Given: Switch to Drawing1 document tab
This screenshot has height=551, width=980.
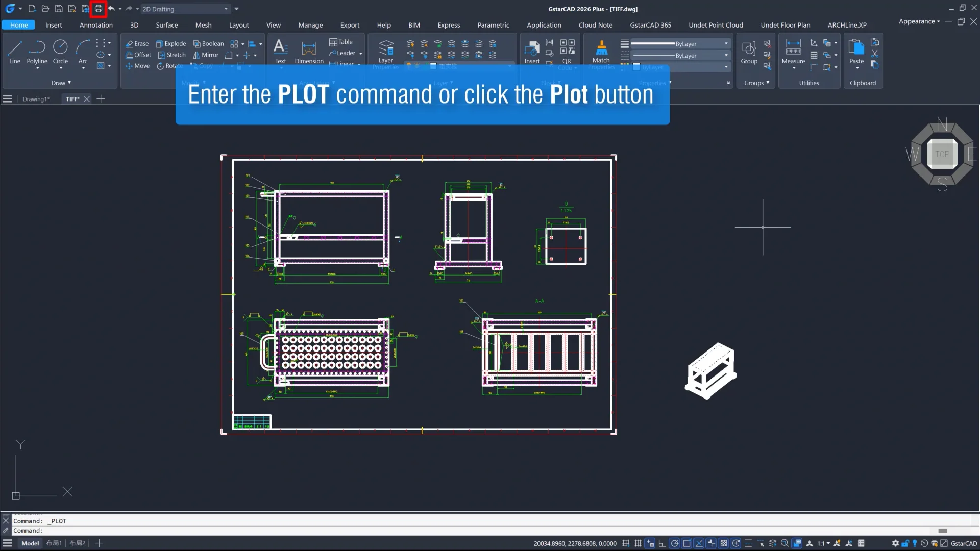Looking at the screenshot, I should 36,99.
